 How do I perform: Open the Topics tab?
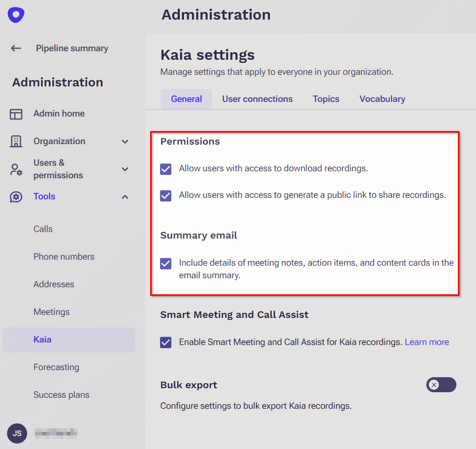coord(326,99)
